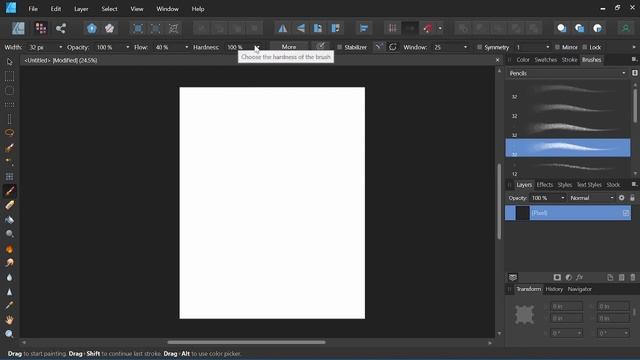The width and height of the screenshot is (640, 360).
Task: Close the Untitled document tab
Action: [497, 60]
